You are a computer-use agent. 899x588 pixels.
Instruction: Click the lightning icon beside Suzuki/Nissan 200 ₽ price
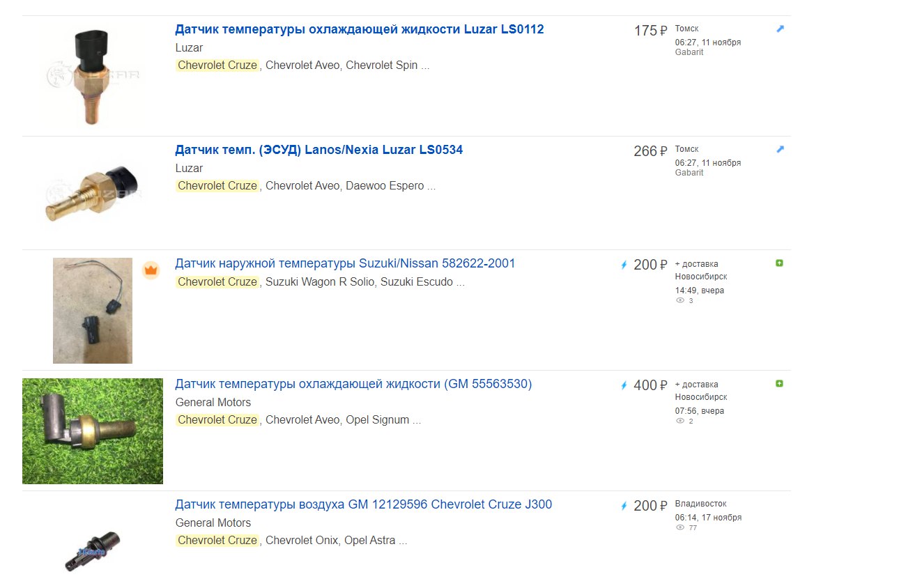point(624,265)
